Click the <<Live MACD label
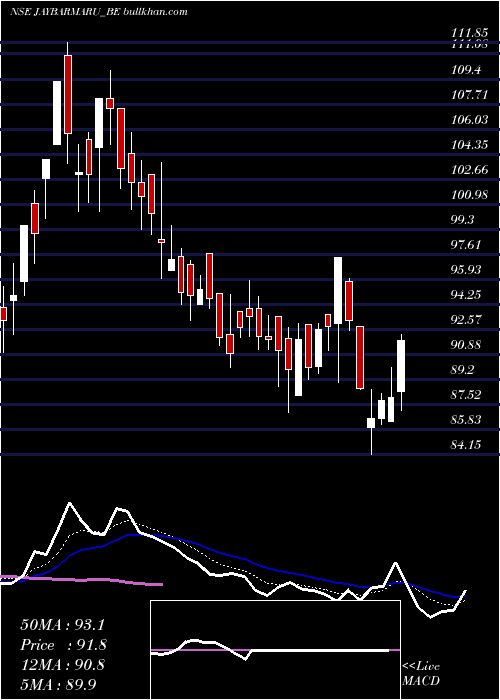Viewport: 500px width, 700px height. click(421, 674)
